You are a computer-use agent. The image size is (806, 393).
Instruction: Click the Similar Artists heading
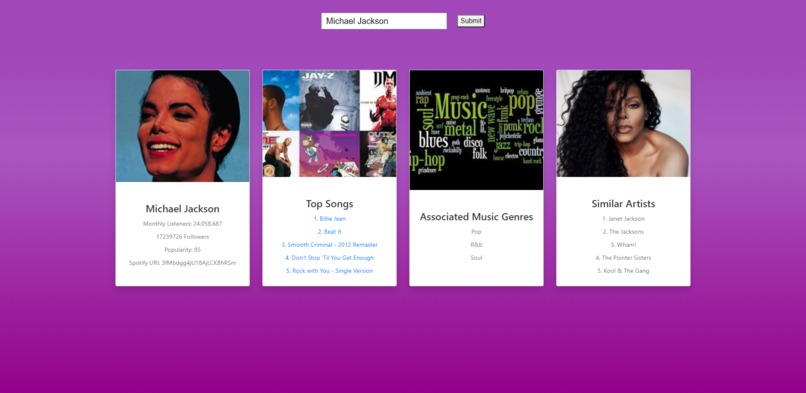[624, 204]
